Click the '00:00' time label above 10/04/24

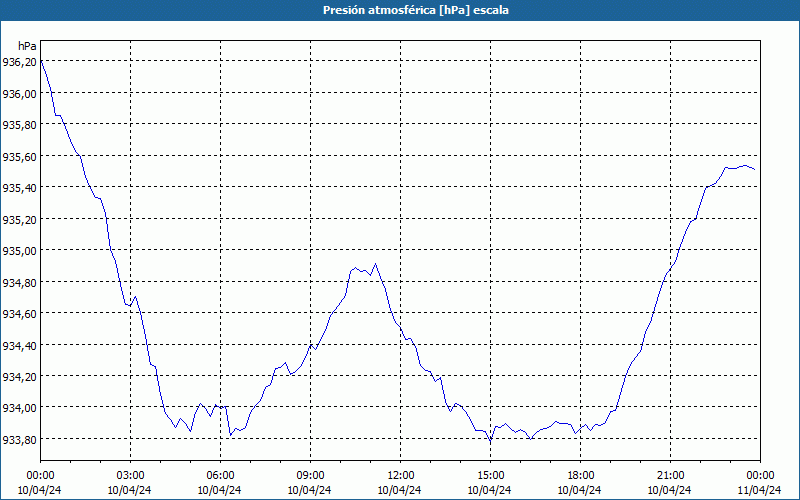click(x=40, y=476)
